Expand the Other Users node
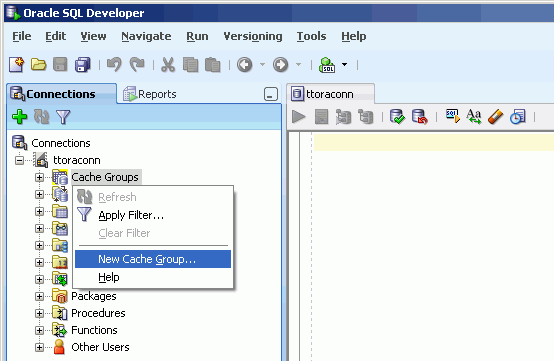554x361 pixels. pos(39,347)
